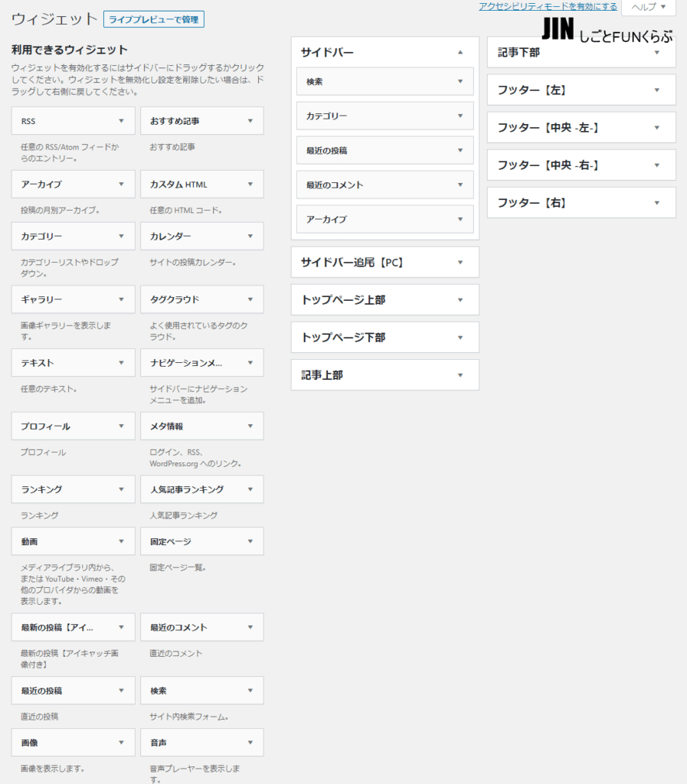Image resolution: width=687 pixels, height=784 pixels.
Task: Expand the タグクラウド widget arrow
Action: (250, 299)
